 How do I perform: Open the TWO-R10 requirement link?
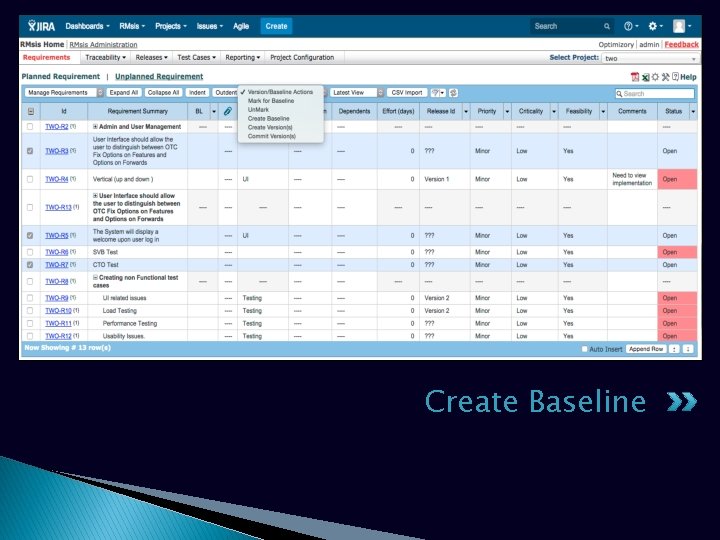[58, 310]
